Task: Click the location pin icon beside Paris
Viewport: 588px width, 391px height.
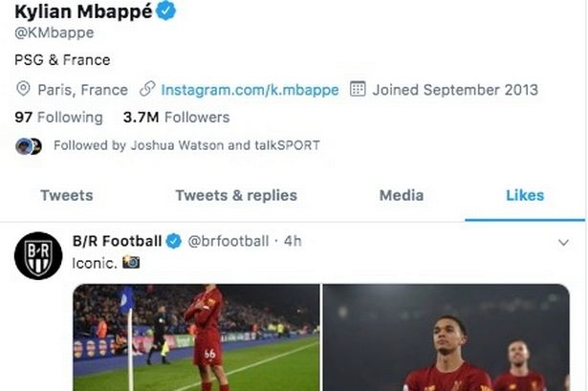Action: 23,90
